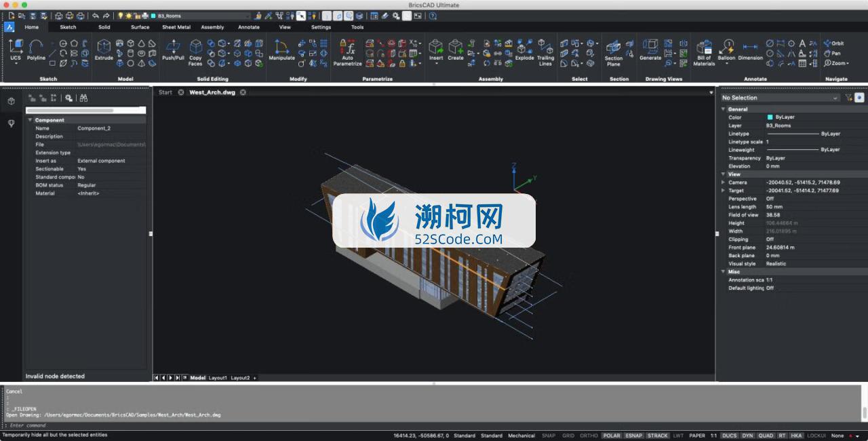Screen dimensions: 868x441
Task: Collapse the General properties section
Action: (723, 109)
